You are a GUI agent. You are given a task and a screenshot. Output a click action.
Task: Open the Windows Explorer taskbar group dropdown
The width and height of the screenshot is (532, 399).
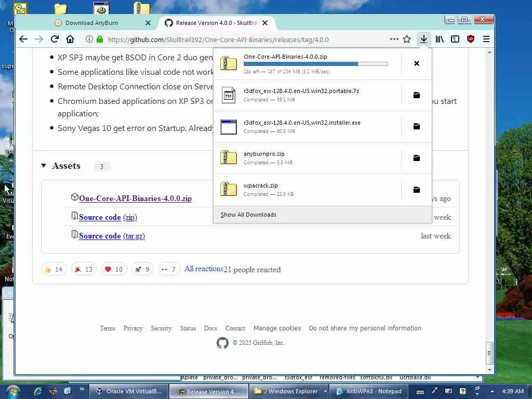(325, 392)
